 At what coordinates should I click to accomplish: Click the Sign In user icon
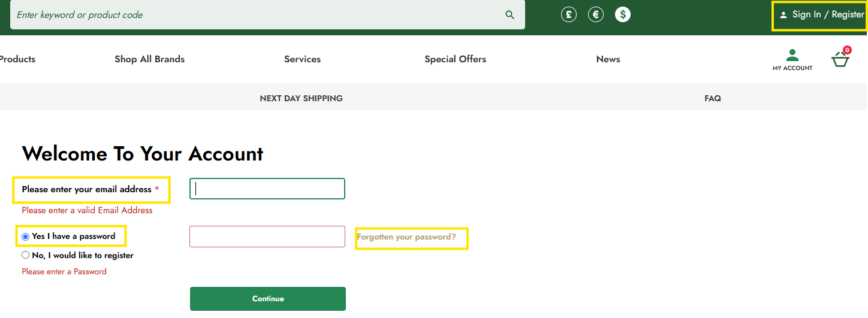(x=783, y=15)
